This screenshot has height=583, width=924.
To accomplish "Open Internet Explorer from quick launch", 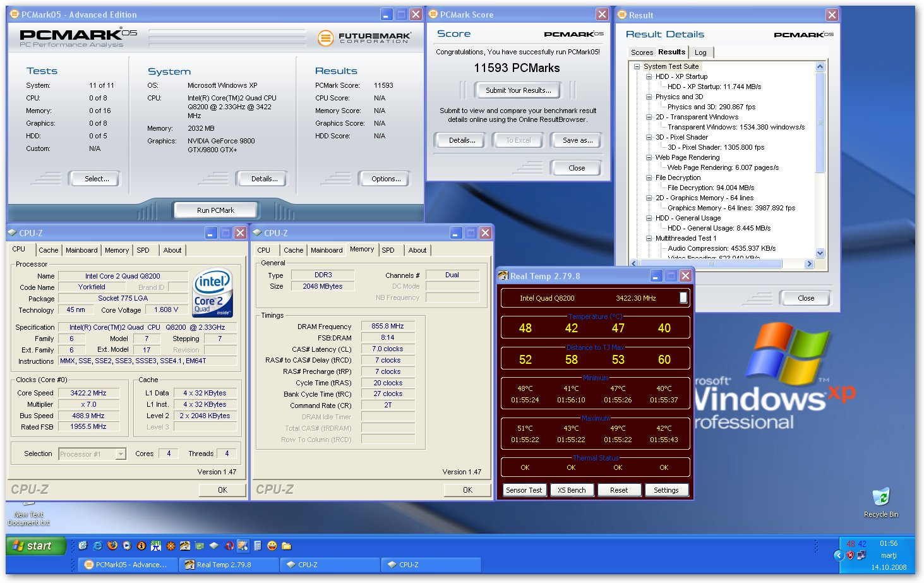I will point(98,546).
